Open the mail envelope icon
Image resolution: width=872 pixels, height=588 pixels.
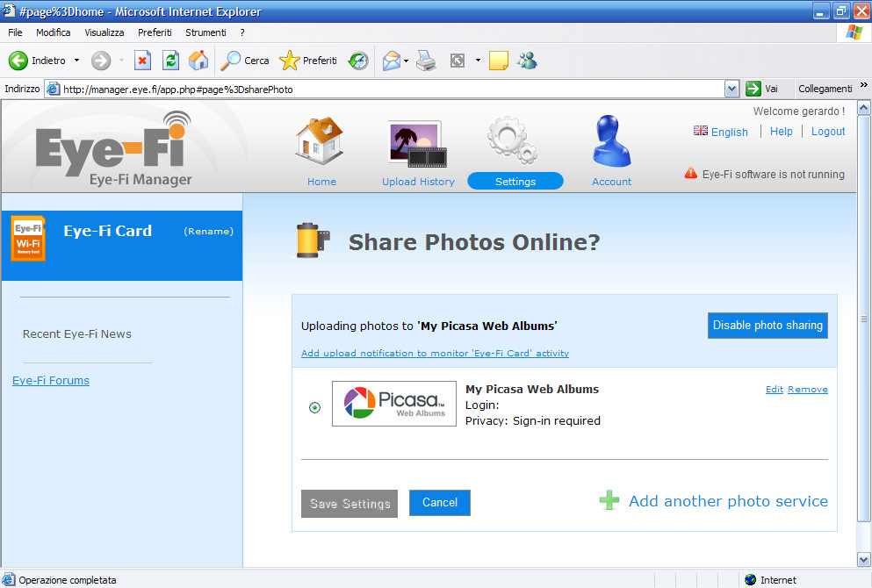392,61
